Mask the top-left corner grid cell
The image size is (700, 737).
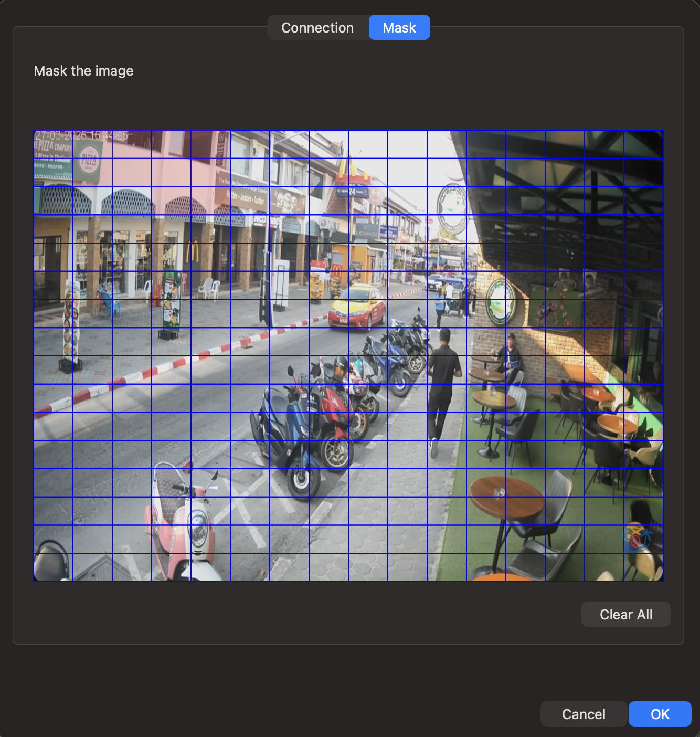click(x=52, y=144)
